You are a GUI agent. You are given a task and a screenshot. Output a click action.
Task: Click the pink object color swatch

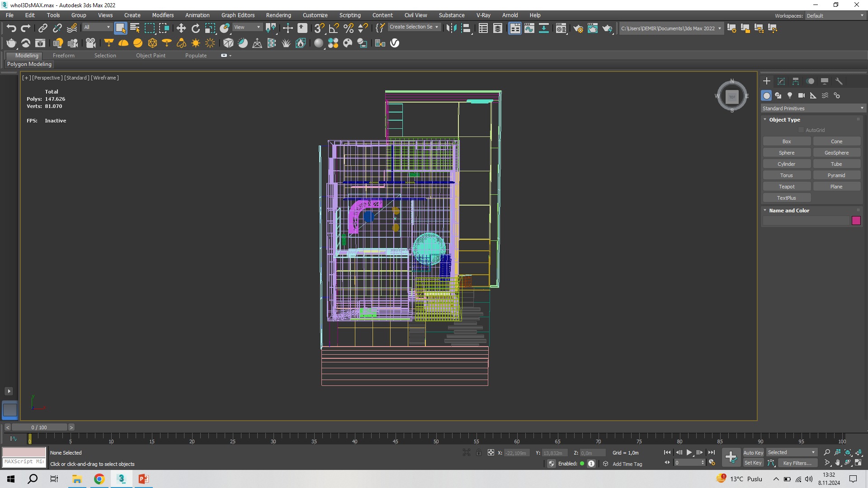pyautogui.click(x=856, y=221)
